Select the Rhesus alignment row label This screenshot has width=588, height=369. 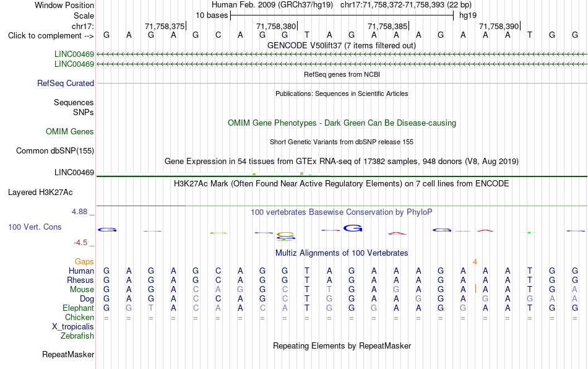click(80, 280)
